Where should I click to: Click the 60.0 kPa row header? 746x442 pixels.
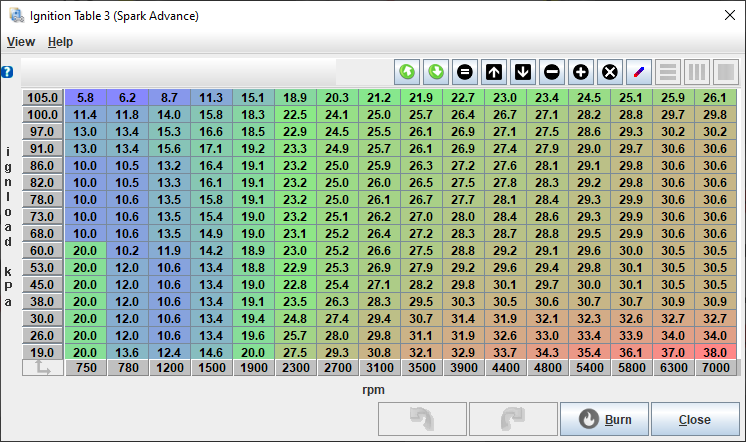[x=42, y=250]
